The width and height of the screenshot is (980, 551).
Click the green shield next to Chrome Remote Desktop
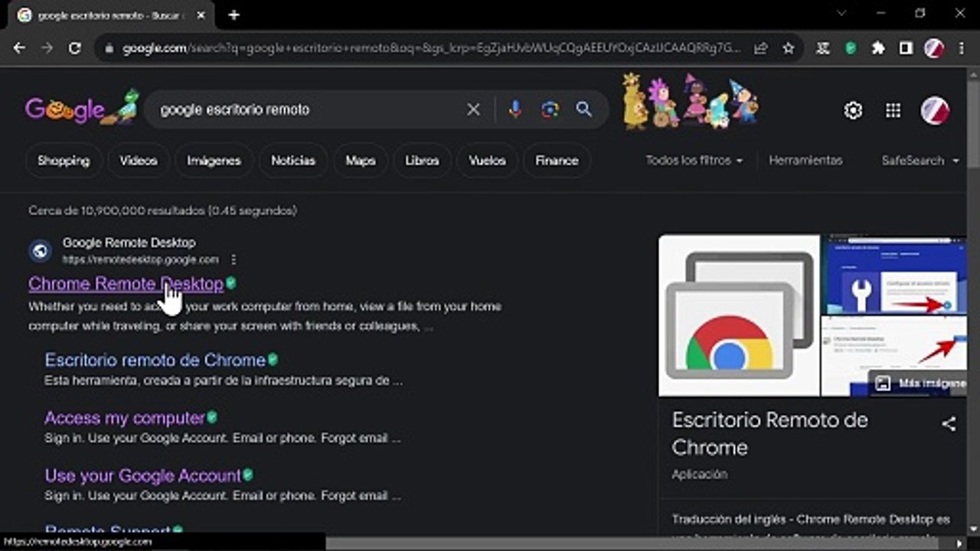[x=231, y=283]
